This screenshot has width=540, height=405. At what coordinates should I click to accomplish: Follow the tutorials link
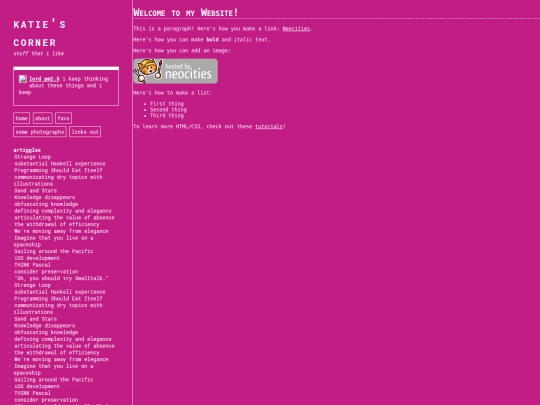pyautogui.click(x=269, y=126)
